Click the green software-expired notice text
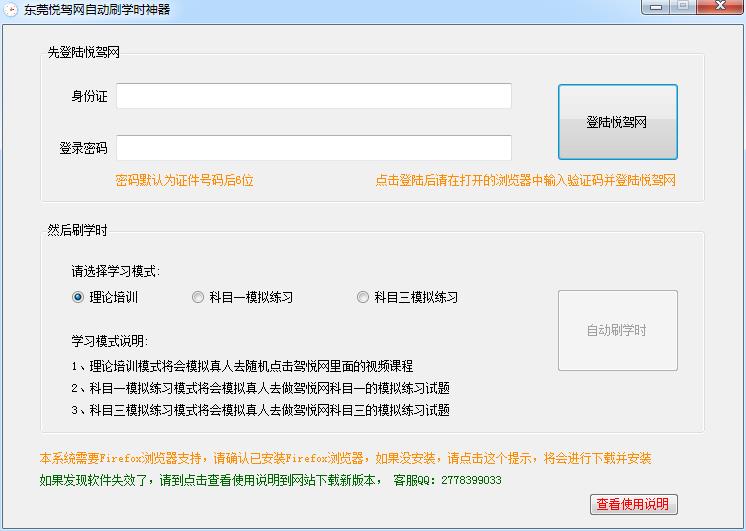 coord(210,480)
